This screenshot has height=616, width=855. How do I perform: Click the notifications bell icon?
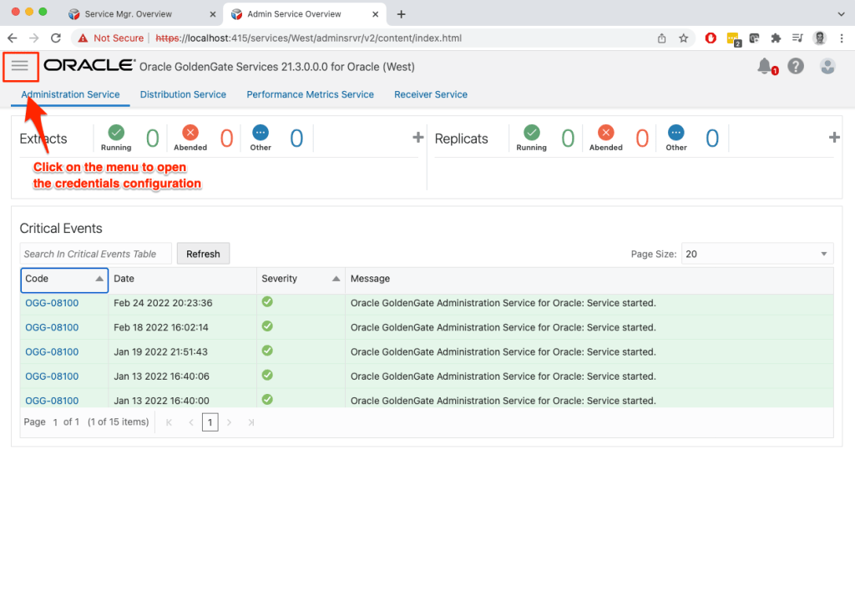coord(765,66)
